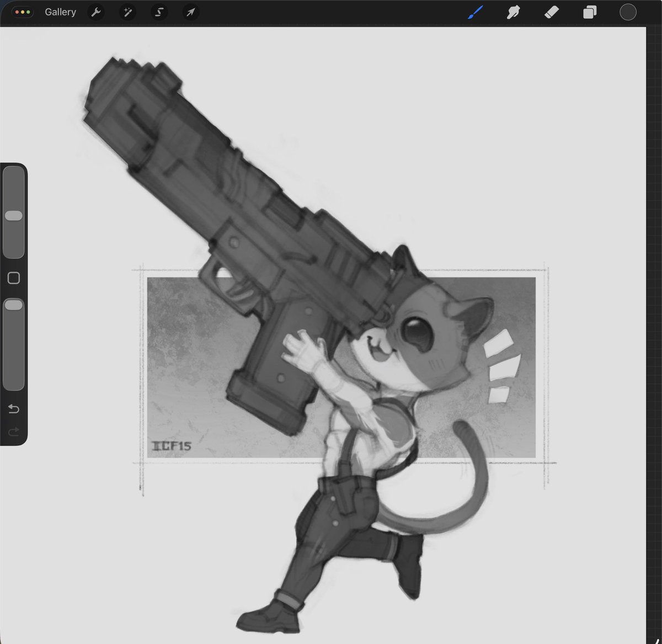
Task: Open the Actions wrench menu
Action: [96, 12]
